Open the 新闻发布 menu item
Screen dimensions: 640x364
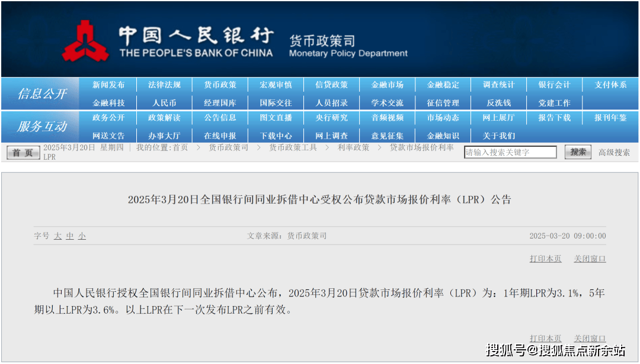108,85
